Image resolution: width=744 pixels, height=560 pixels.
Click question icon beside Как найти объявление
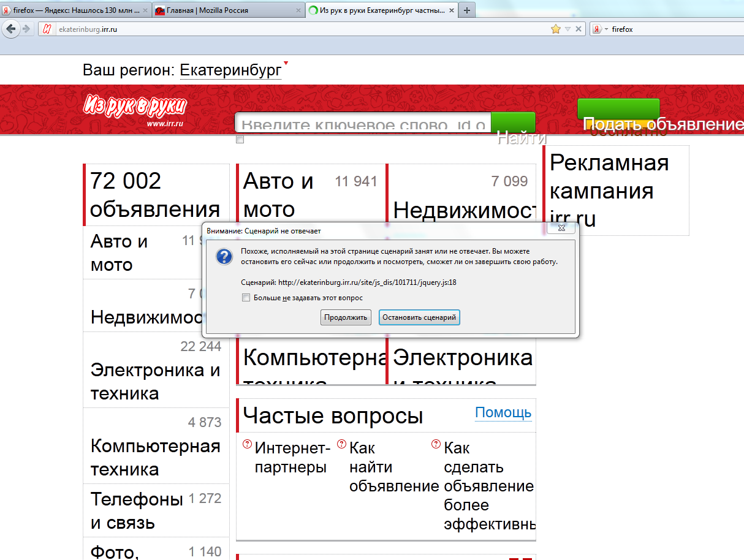341,444
